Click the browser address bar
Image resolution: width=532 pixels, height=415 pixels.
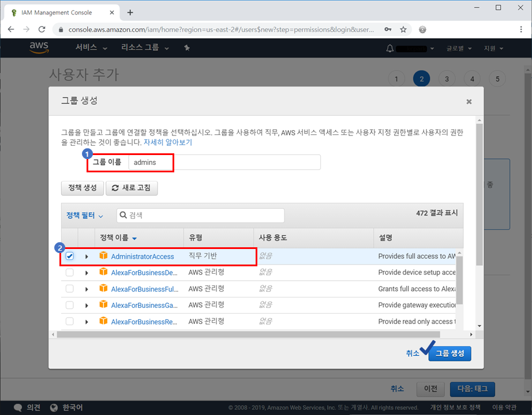pos(221,29)
